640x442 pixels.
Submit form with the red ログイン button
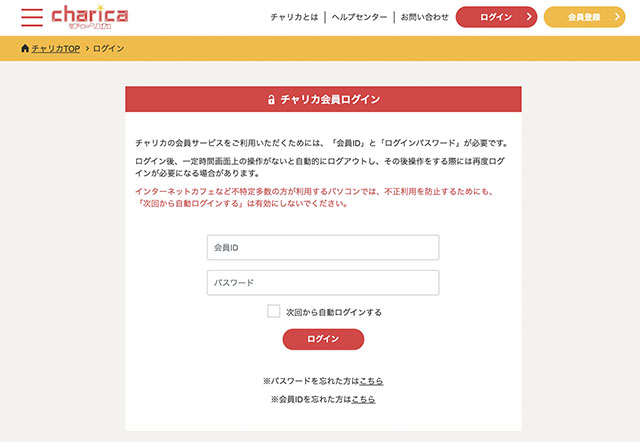click(x=323, y=339)
